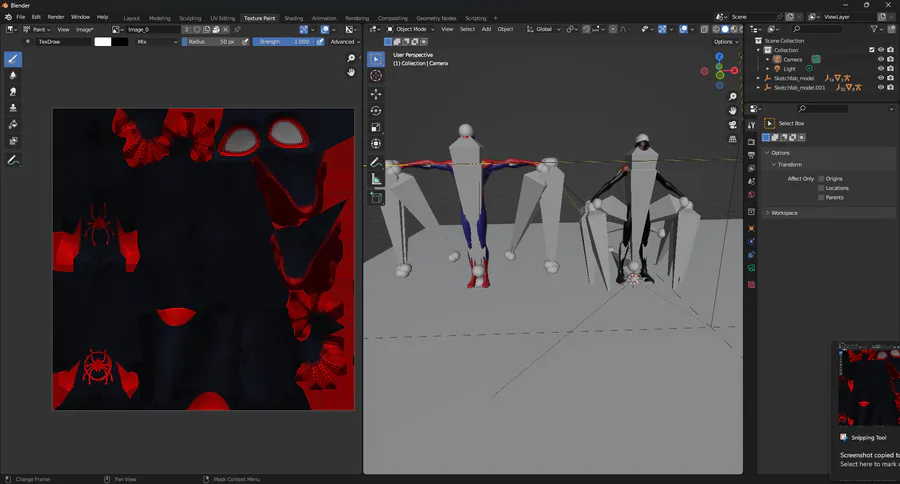Switch to the Sculpting workspace tab
This screenshot has width=900, height=484.
190,18
